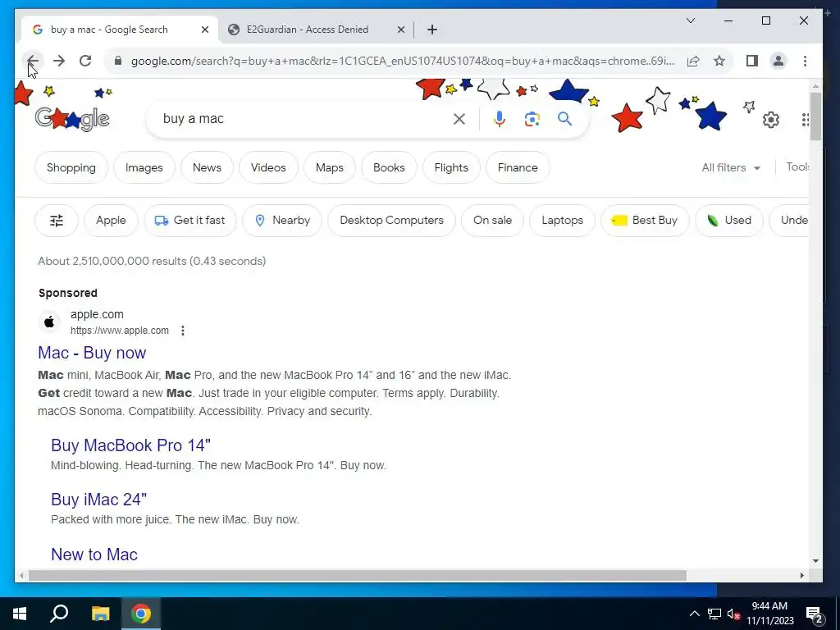840x630 pixels.
Task: Click Chrome icon in taskbar
Action: pos(141,614)
